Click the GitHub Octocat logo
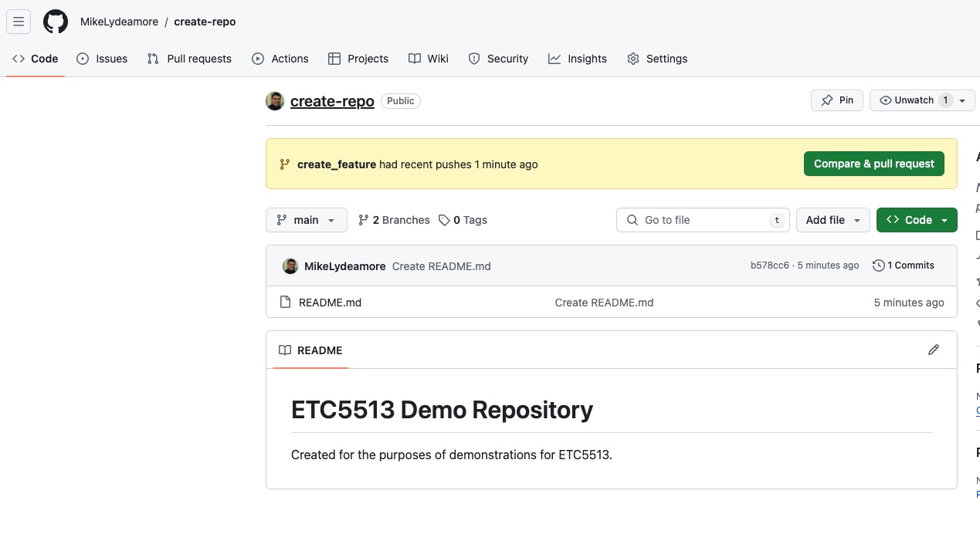Viewport: 980px width, 541px height. (x=56, y=22)
